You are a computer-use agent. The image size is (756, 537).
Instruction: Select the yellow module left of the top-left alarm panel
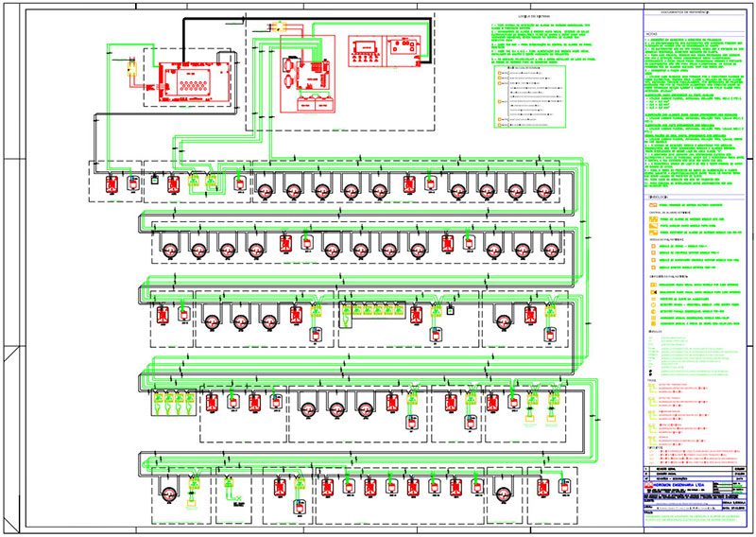click(131, 68)
